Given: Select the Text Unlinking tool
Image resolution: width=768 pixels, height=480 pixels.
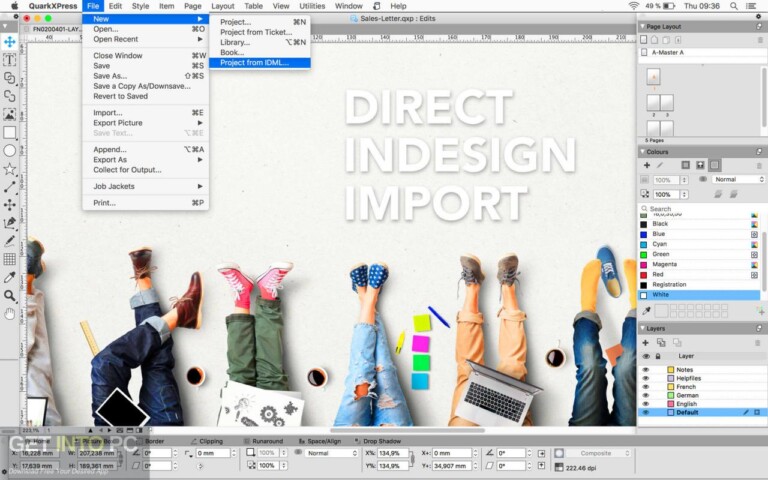Looking at the screenshot, I should click(x=9, y=96).
